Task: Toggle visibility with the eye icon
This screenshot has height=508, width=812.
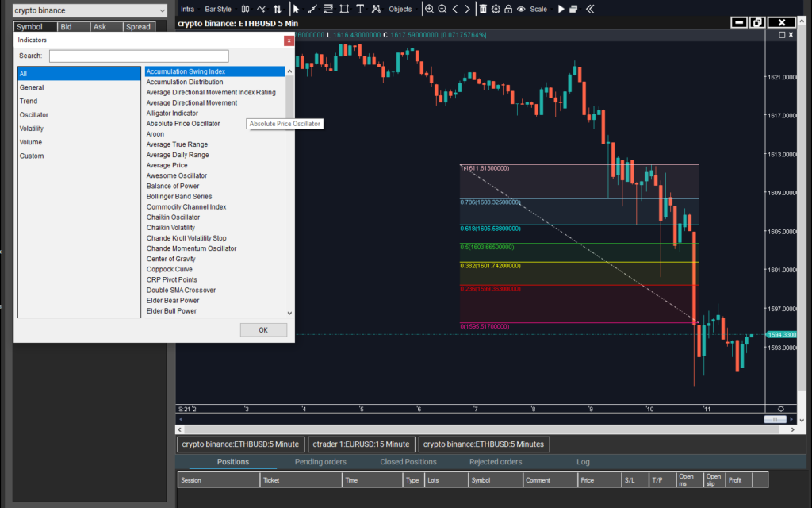Action: pos(521,9)
